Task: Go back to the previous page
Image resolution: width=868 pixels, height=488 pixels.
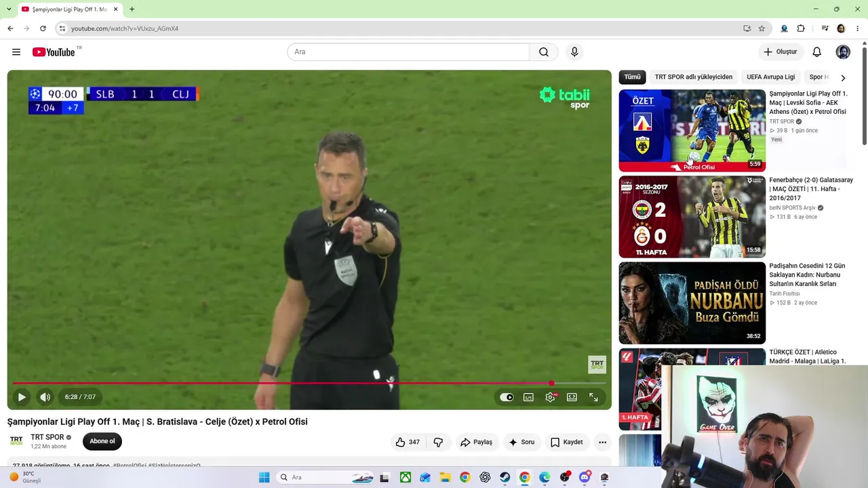Action: point(10,28)
